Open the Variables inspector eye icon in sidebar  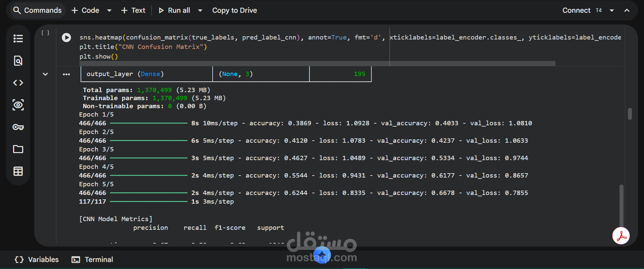tap(18, 105)
